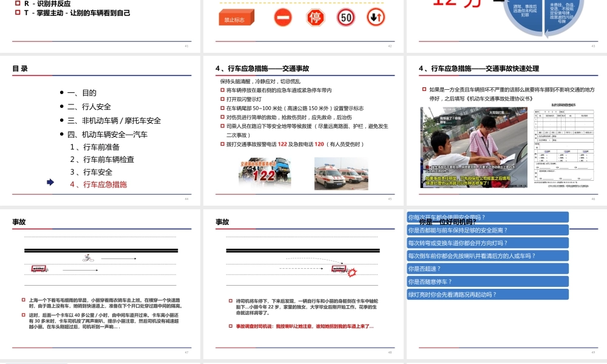The image size is (607, 364).
Task: Click the red collision burst beside the truck
Action: click(352, 273)
